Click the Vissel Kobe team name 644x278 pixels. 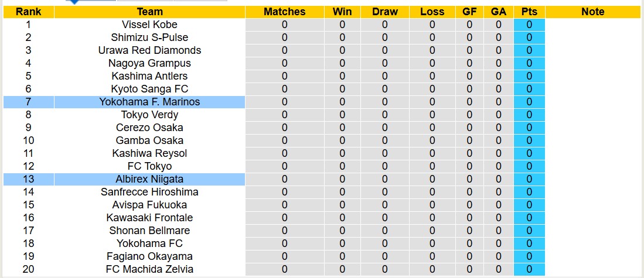point(149,25)
